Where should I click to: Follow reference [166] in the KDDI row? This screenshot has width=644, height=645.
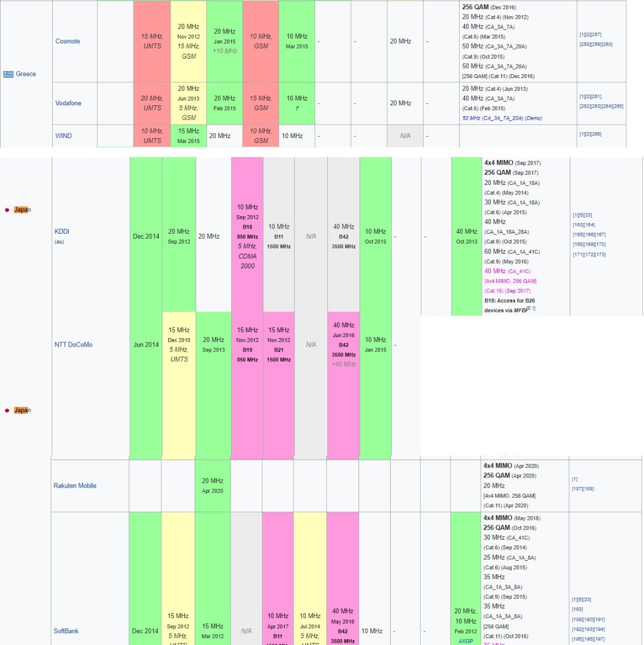(589, 235)
